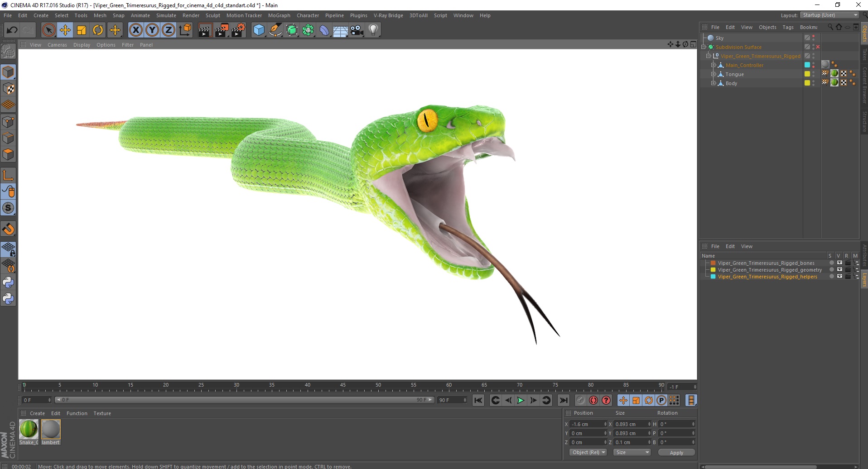This screenshot has height=469, width=868.
Task: Toggle X axis lock
Action: (135, 30)
